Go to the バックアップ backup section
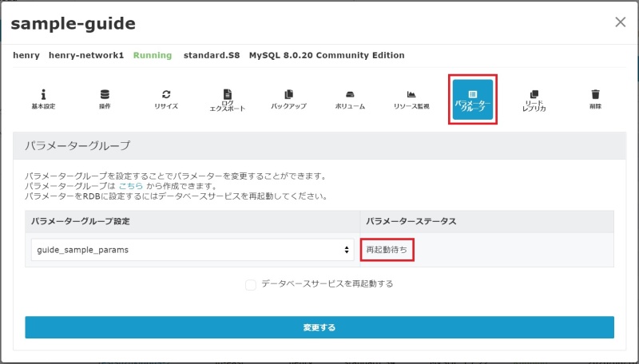The height and width of the screenshot is (364, 639). [x=288, y=99]
